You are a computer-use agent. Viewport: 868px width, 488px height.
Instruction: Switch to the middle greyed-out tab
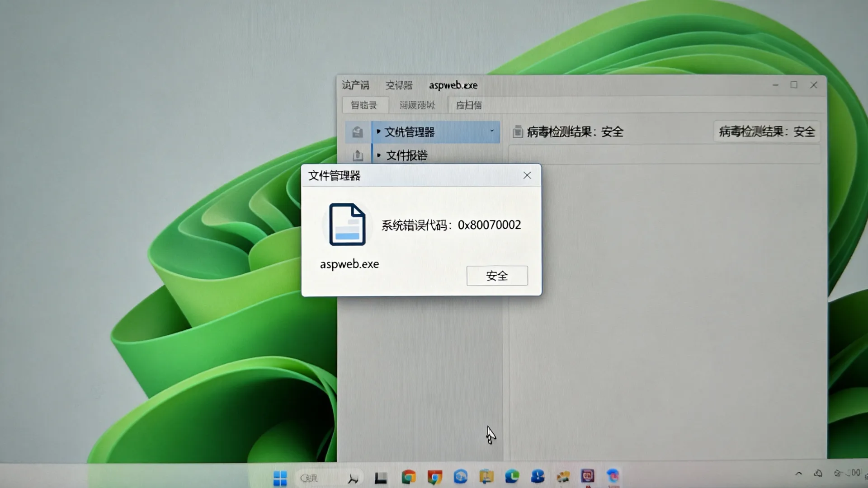tap(417, 105)
